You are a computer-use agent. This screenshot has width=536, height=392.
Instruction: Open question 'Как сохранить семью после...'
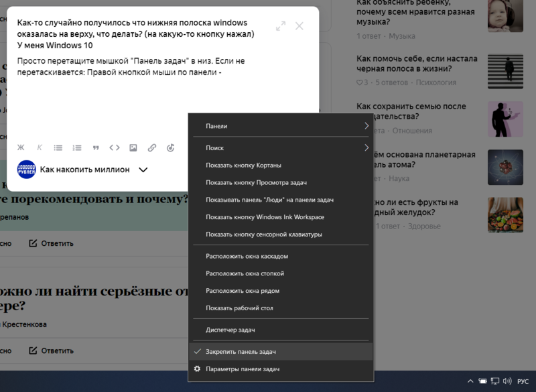(x=411, y=111)
